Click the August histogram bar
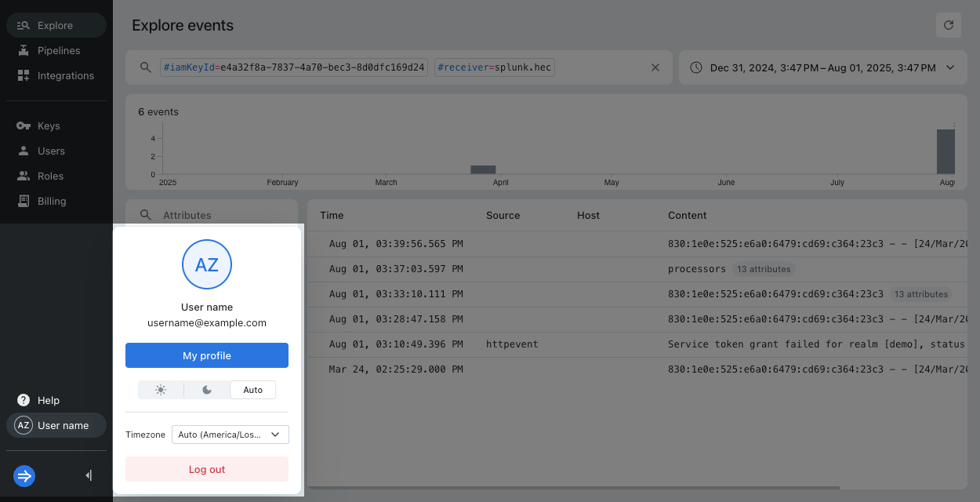980x502 pixels. click(x=946, y=151)
